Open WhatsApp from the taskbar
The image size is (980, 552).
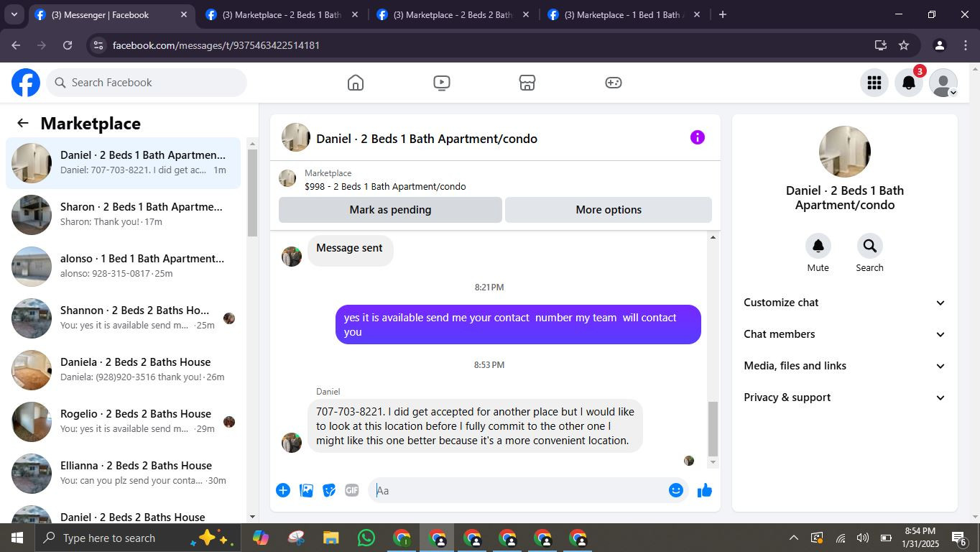coord(366,538)
